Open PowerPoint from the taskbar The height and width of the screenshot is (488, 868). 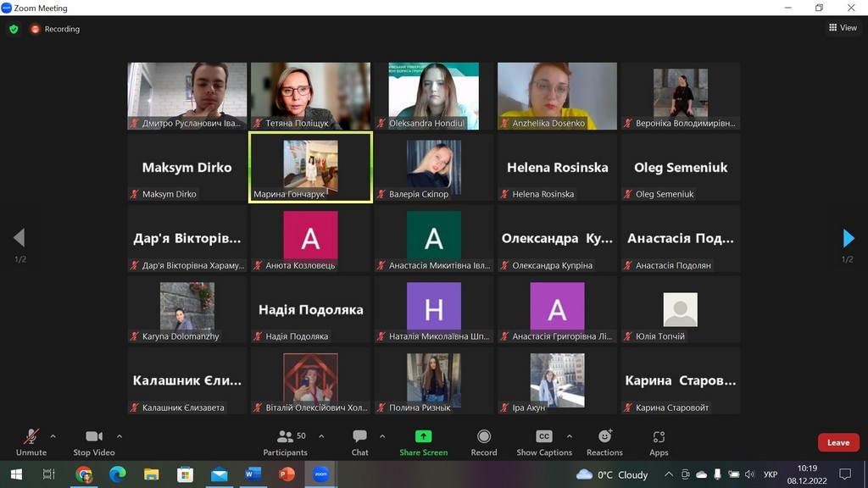pyautogui.click(x=287, y=474)
